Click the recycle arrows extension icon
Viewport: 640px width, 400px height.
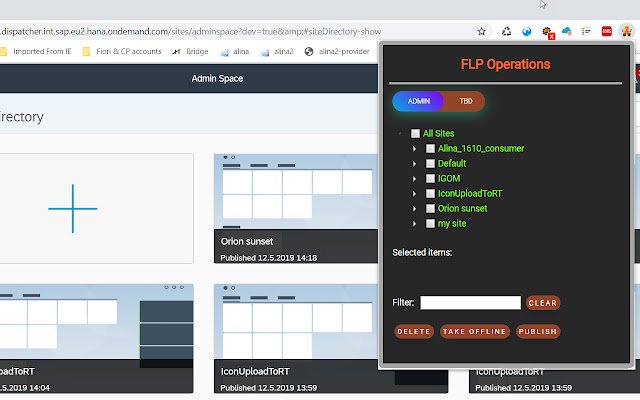[x=507, y=31]
